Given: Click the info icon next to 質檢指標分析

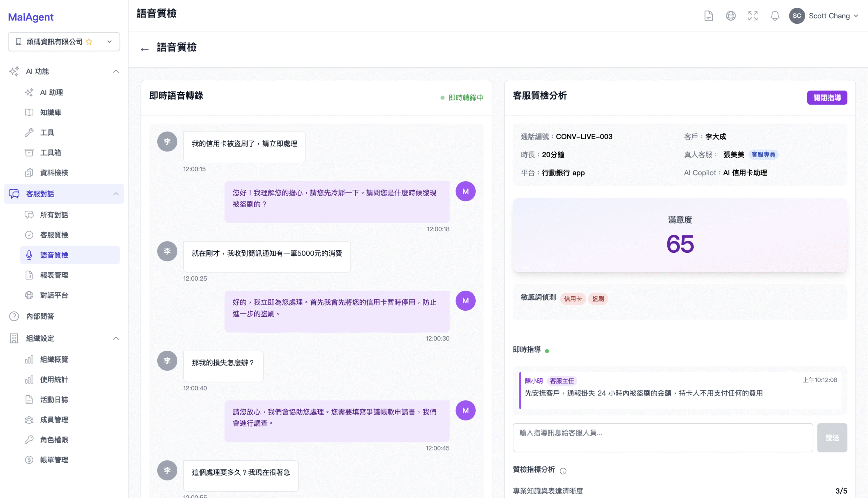Looking at the screenshot, I should click(x=563, y=471).
